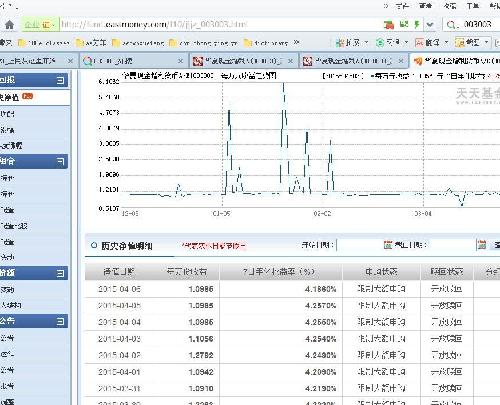
Task: Open the address bar history dropdown arrow
Action: pos(430,25)
